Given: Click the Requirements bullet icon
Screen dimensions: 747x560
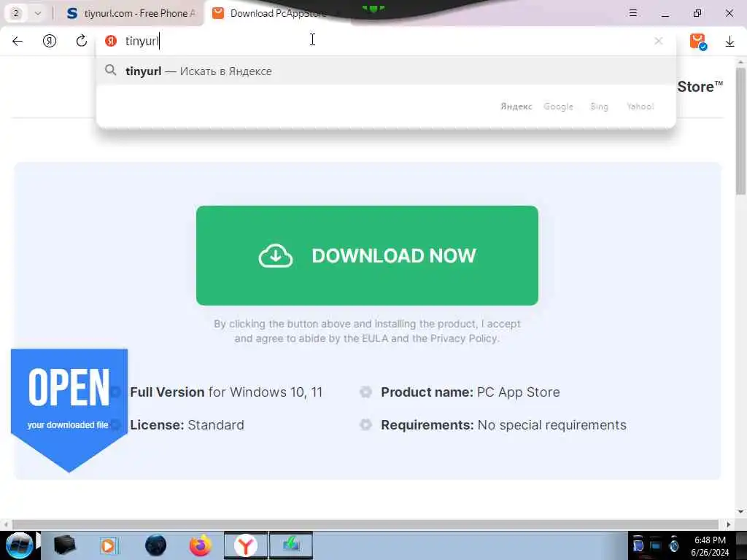Looking at the screenshot, I should pos(365,424).
